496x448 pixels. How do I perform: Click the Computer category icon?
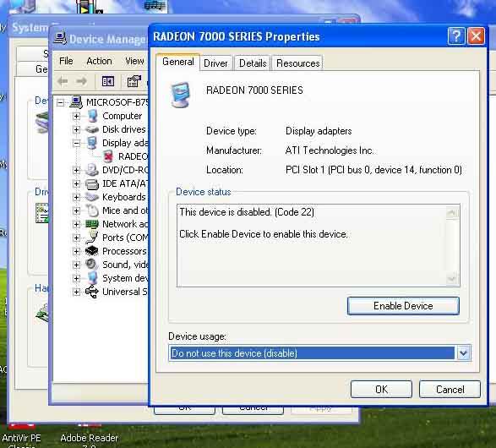coord(92,116)
